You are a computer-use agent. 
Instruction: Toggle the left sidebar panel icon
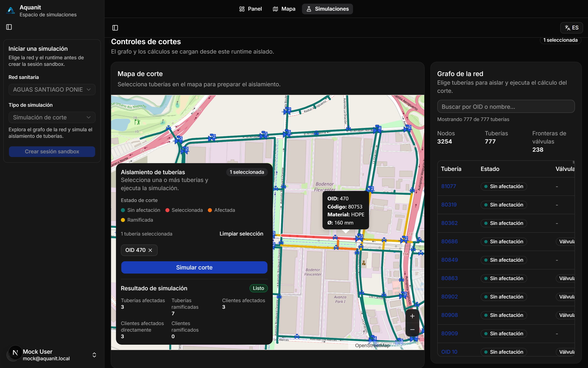click(9, 27)
